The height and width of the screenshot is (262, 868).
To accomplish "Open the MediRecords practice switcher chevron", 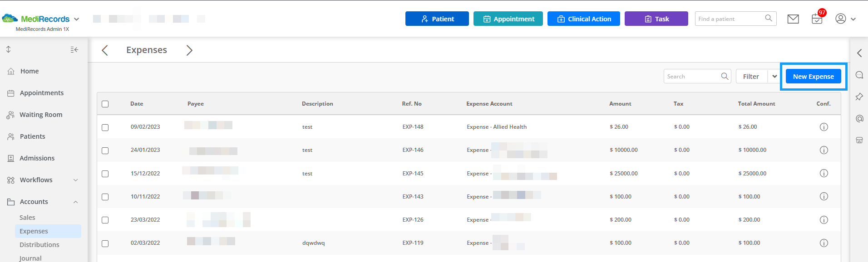I will pos(76,19).
